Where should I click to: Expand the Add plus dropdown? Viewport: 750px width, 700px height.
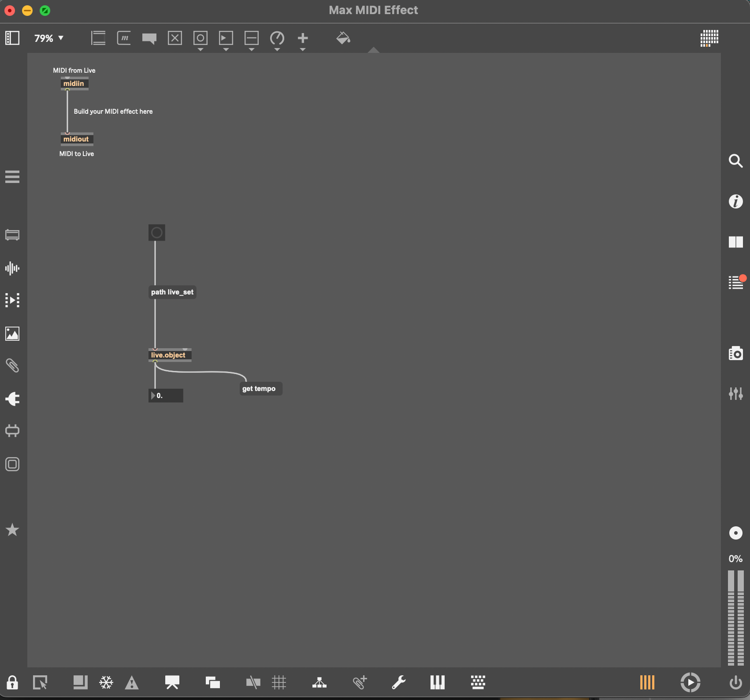[x=303, y=50]
